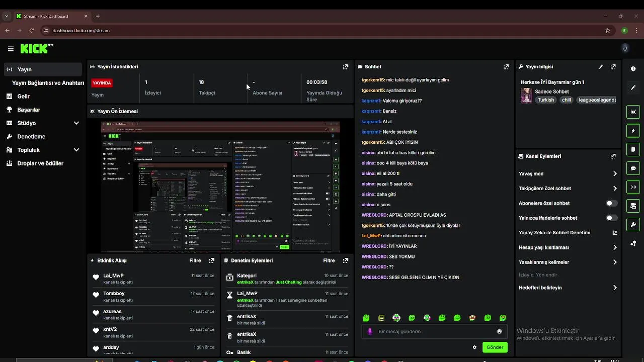
Task: Click the chill stream tag
Action: tap(567, 100)
